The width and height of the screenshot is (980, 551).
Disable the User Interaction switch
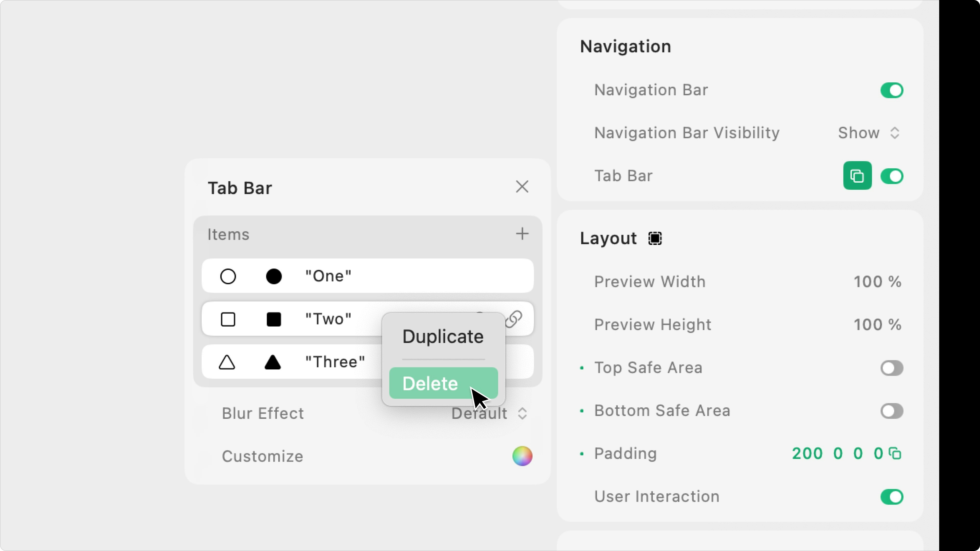(891, 497)
